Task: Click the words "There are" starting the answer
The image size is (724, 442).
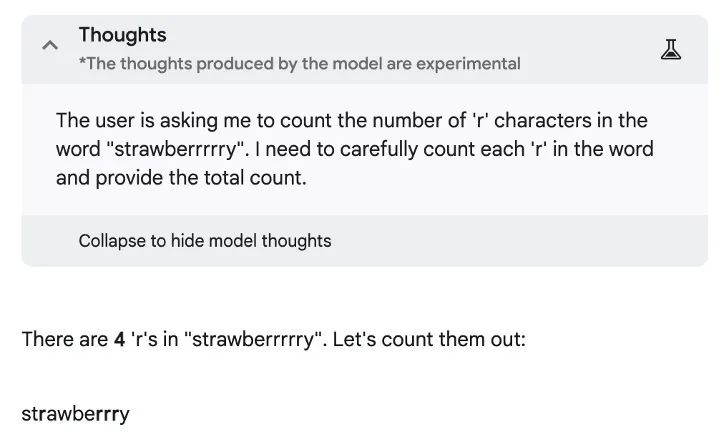Action: pos(65,339)
